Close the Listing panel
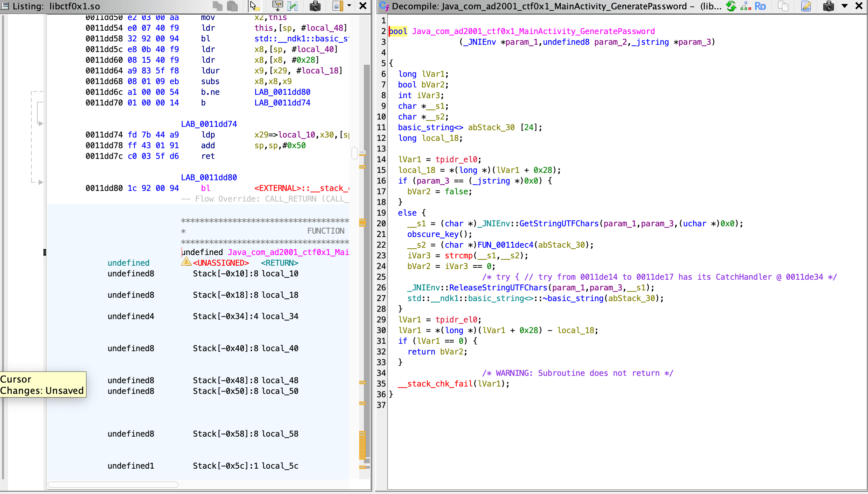 (x=363, y=6)
